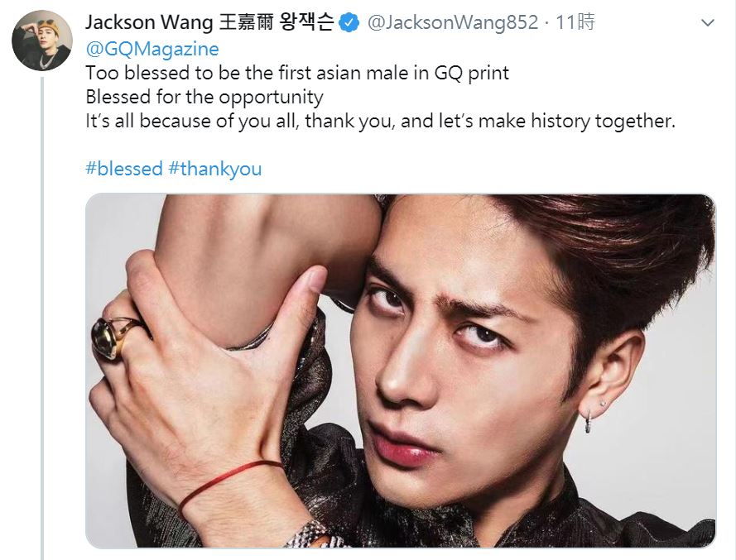Click the Jackson Wang profile avatar
This screenshot has height=560, width=736.
42,41
